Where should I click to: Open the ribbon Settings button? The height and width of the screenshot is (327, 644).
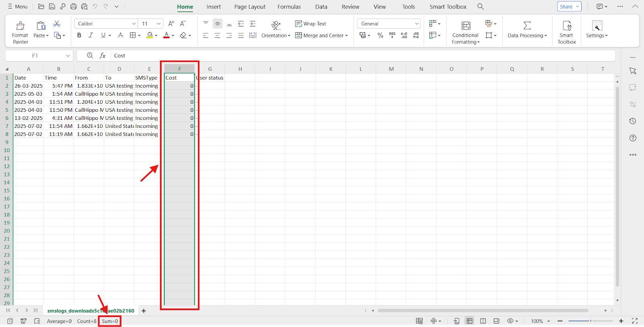click(597, 30)
